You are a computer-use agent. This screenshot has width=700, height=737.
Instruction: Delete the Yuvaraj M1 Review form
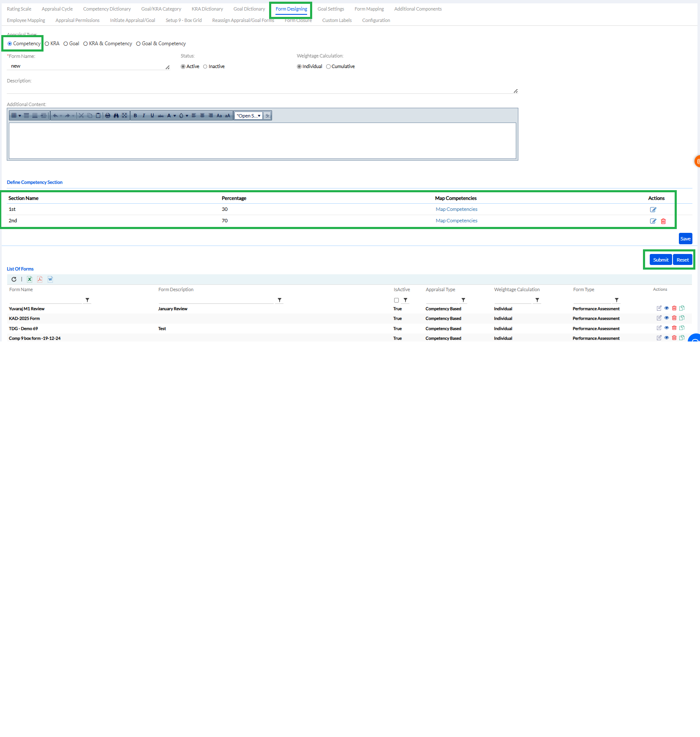pos(674,308)
